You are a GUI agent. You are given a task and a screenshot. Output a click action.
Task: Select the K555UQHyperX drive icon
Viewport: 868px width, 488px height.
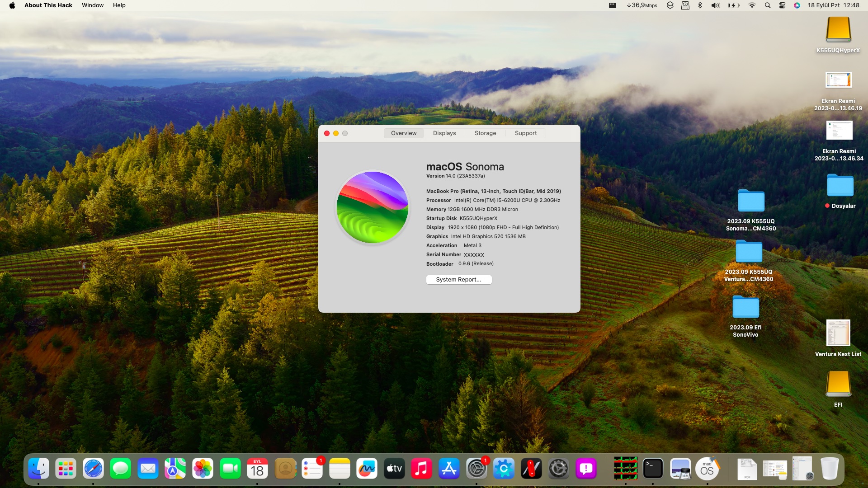pos(838,30)
